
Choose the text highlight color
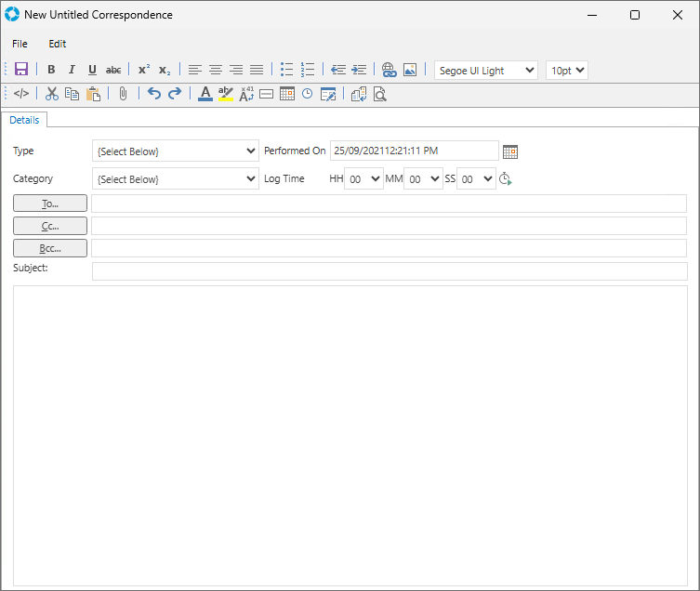coord(226,94)
